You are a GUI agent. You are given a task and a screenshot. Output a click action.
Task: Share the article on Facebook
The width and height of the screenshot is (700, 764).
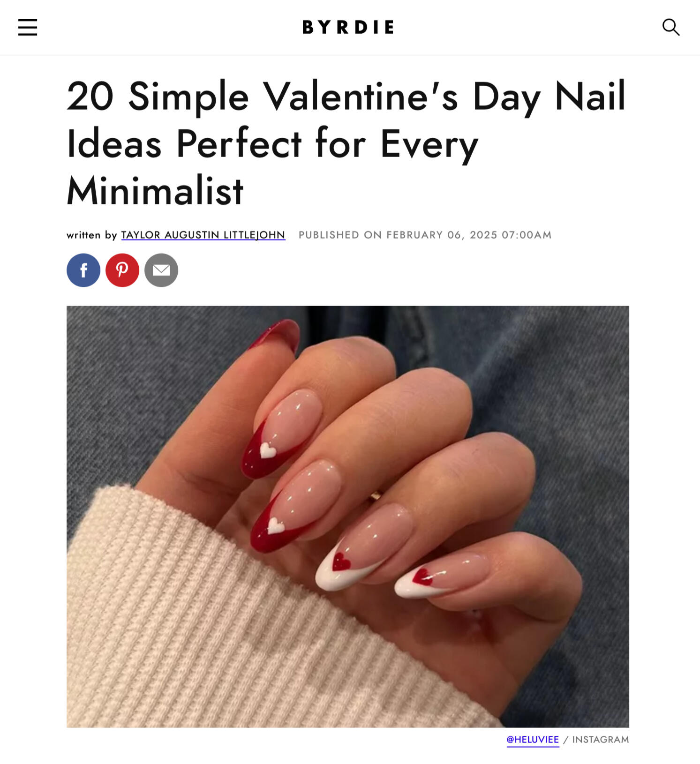pyautogui.click(x=83, y=270)
